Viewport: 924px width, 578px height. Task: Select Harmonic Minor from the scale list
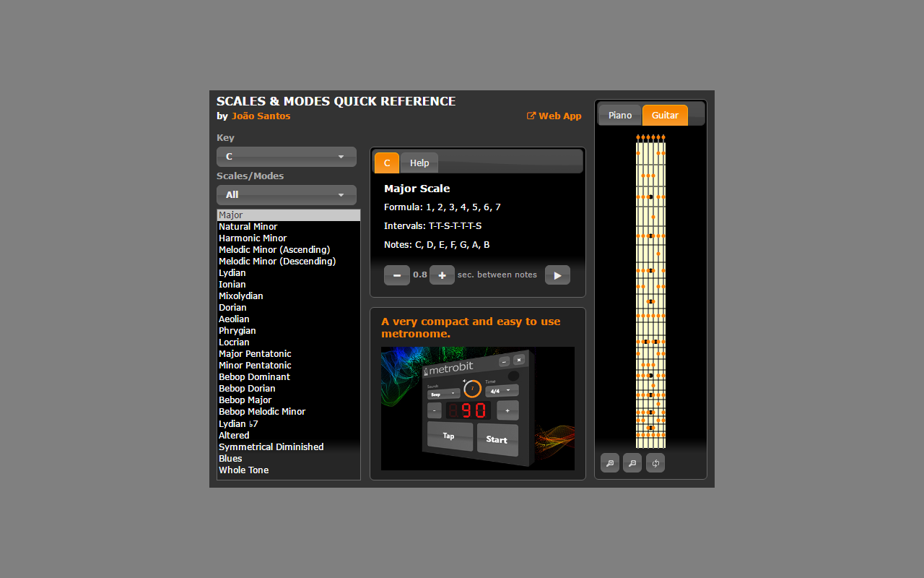pyautogui.click(x=253, y=238)
